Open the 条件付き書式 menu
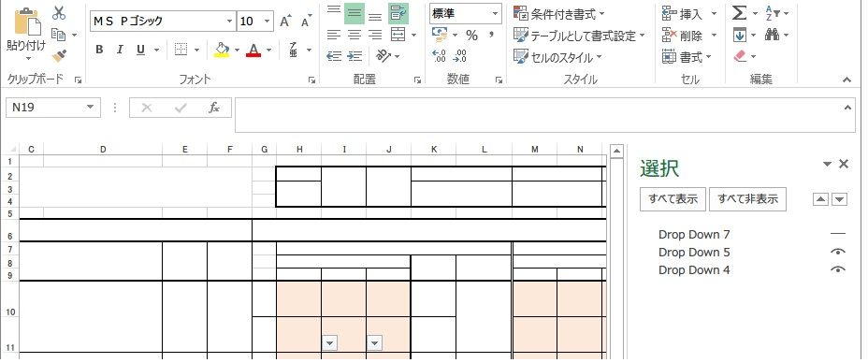 pyautogui.click(x=559, y=13)
